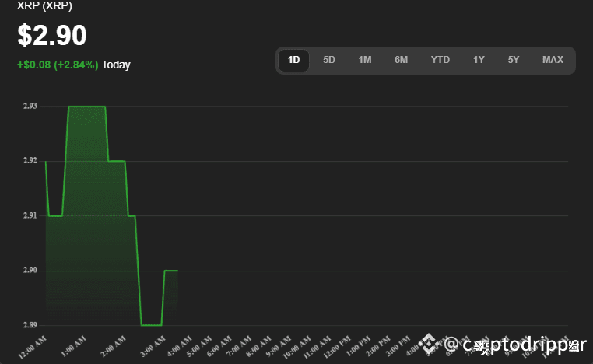Click the 7:00 AM x-axis label
The height and width of the screenshot is (364, 593).
[239, 346]
